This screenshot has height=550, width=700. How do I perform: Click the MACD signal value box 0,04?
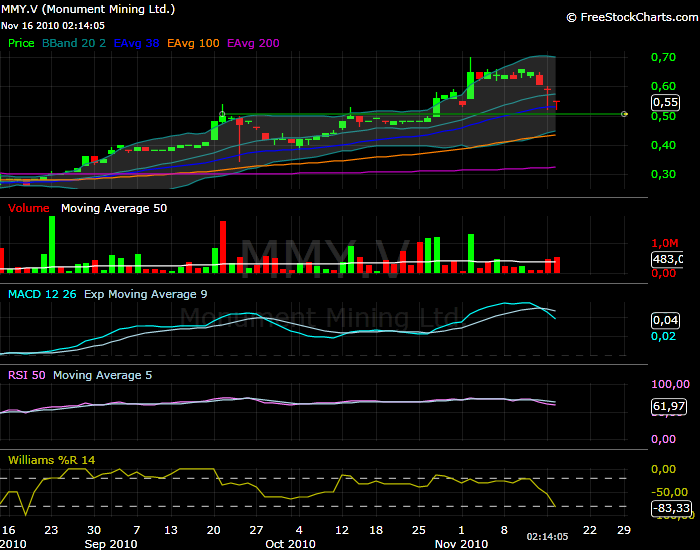coord(666,320)
